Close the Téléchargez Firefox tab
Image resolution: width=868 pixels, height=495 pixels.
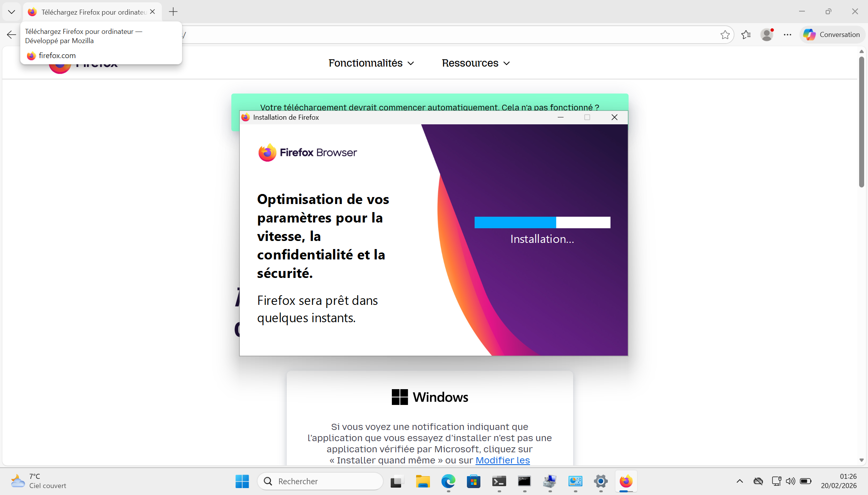pos(152,12)
